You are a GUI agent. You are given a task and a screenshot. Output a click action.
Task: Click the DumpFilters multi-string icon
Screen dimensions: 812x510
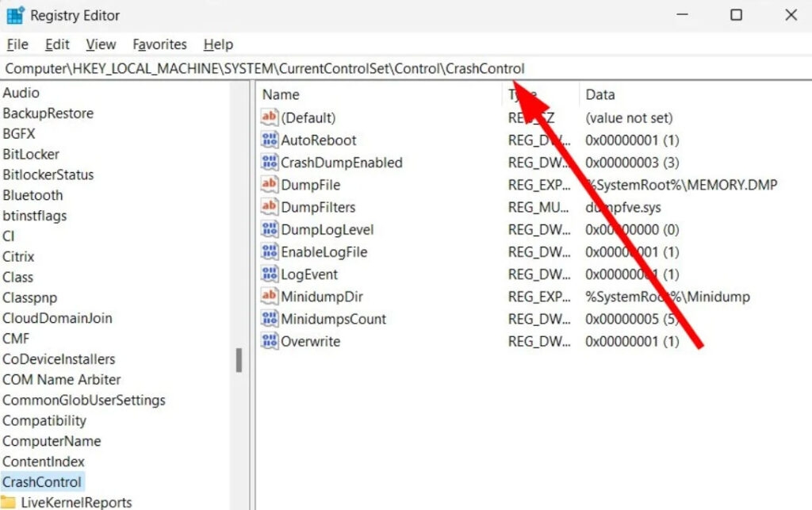pyautogui.click(x=270, y=206)
